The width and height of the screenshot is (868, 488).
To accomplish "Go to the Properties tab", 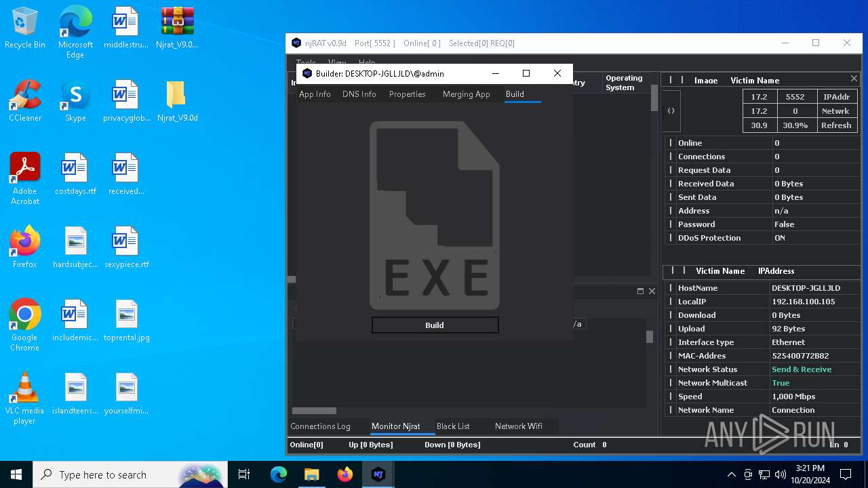I will 407,94.
